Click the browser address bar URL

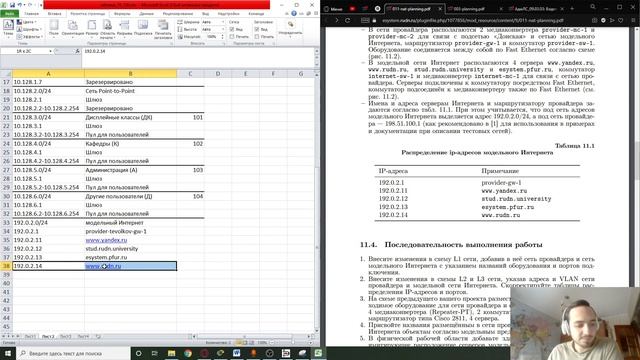click(473, 20)
